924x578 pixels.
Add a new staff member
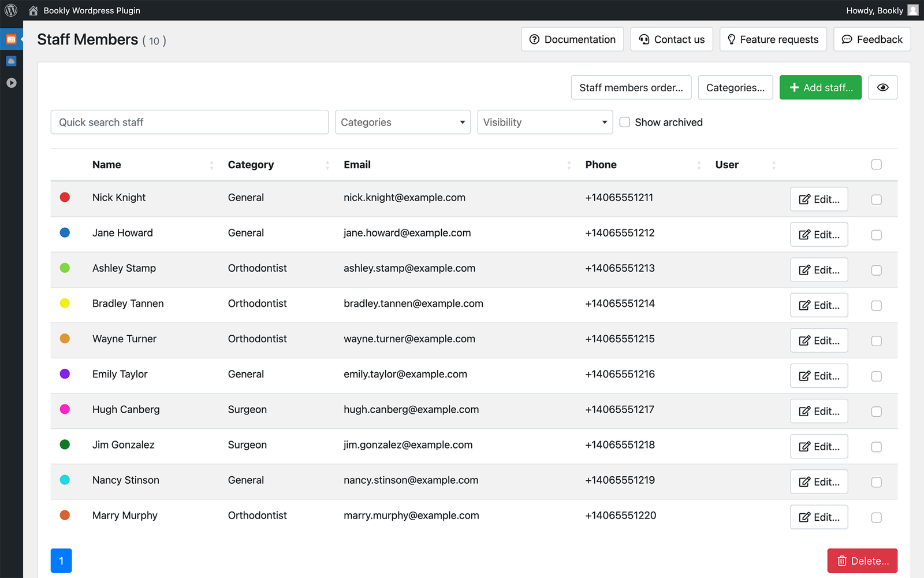(820, 87)
